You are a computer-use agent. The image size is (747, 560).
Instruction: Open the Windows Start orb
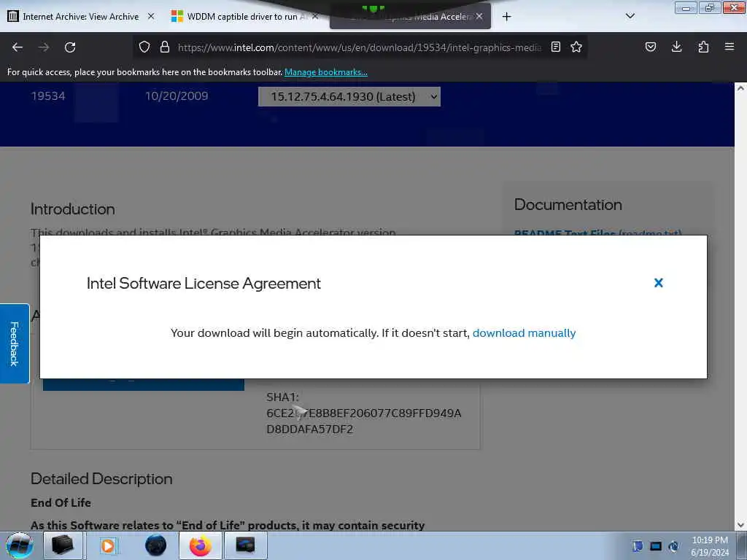point(20,545)
